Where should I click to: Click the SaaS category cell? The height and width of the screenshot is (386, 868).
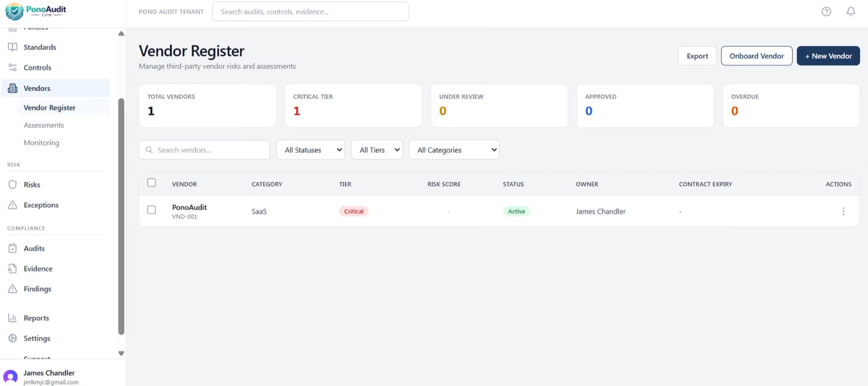pos(259,211)
